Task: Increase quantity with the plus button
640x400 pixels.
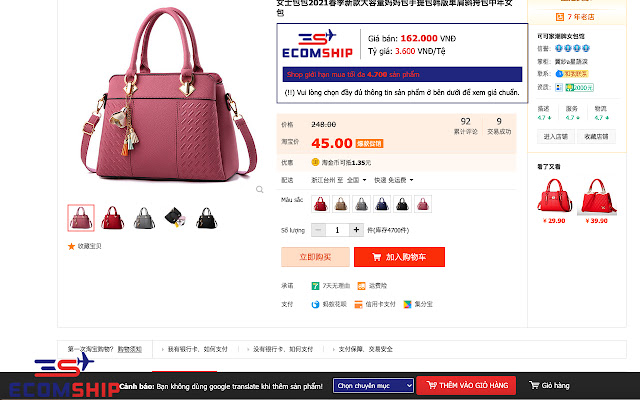Action: coord(356,230)
